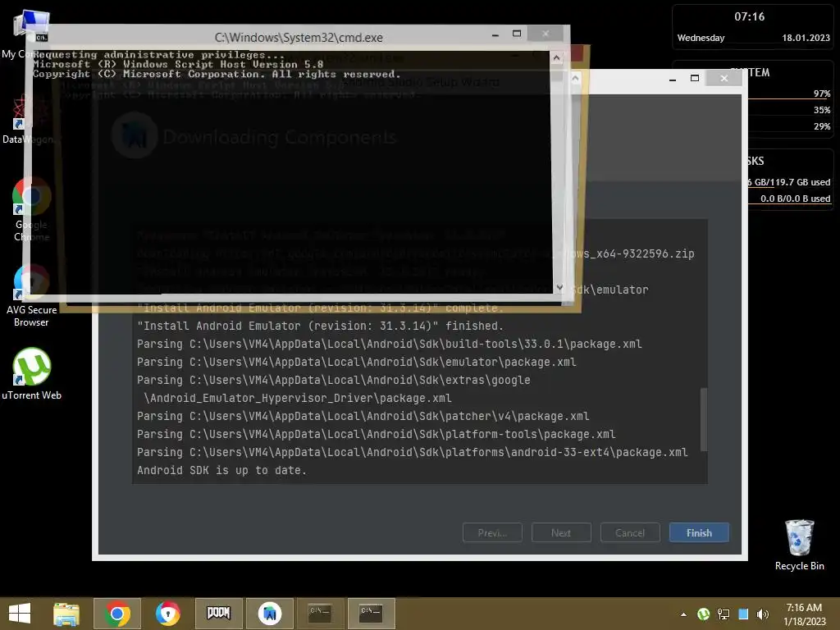Open the DOOM taskbar icon

point(218,614)
